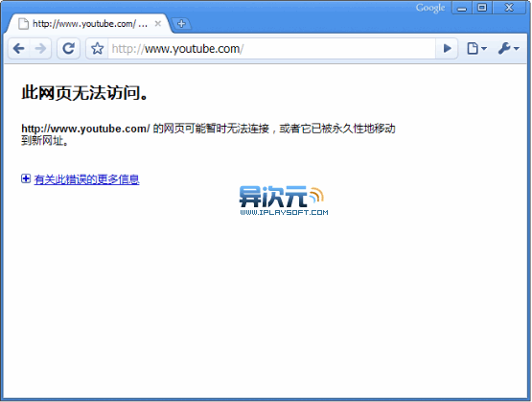Image resolution: width=532 pixels, height=402 pixels.
Task: Close the Chrome window
Action: (509, 8)
